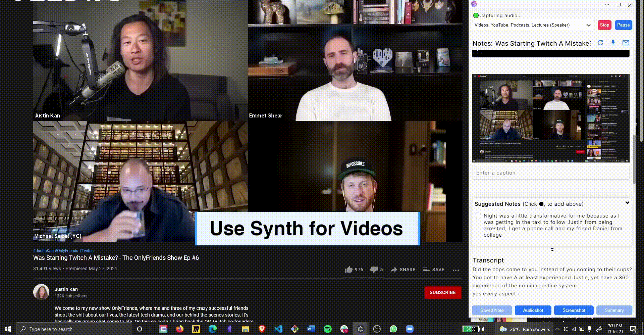Open Obsidian from taskbar
Viewport: 644px width, 335px height.
(229, 329)
